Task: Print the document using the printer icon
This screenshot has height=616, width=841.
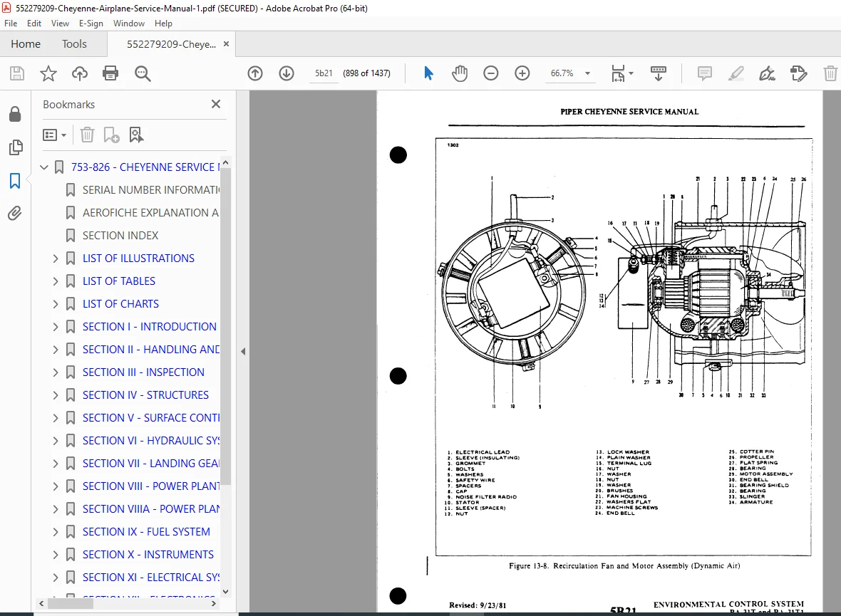Action: pyautogui.click(x=110, y=73)
